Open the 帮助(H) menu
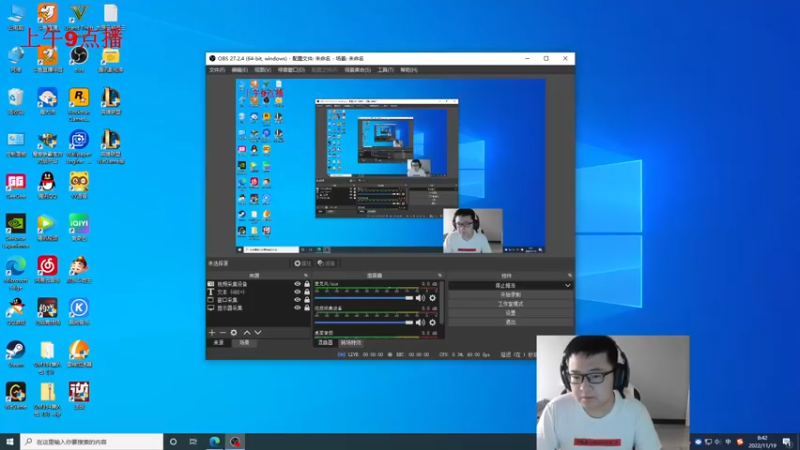The width and height of the screenshot is (800, 450). click(x=409, y=70)
